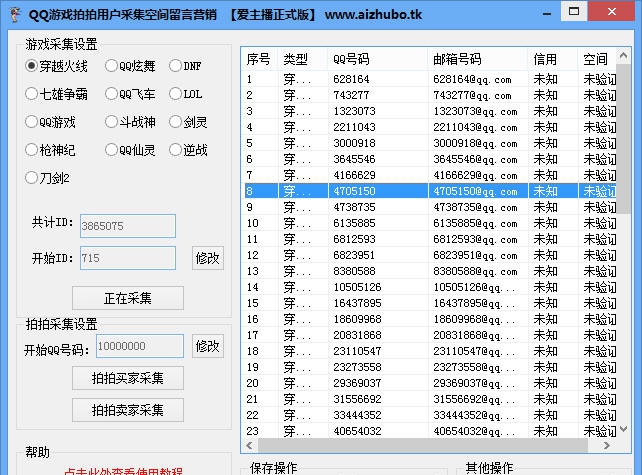Select row with QQ number 1323073
The height and width of the screenshot is (475, 642).
[429, 111]
